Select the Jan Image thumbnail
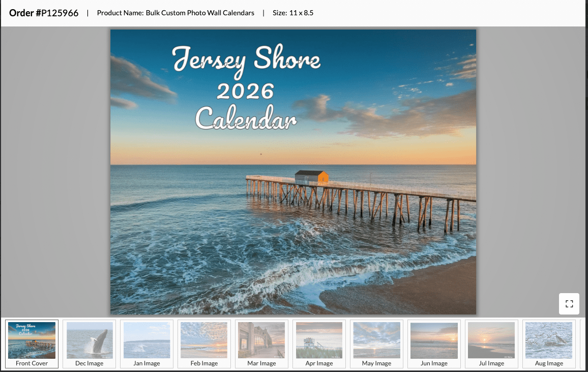Image resolution: width=588 pixels, height=372 pixels. point(146,340)
